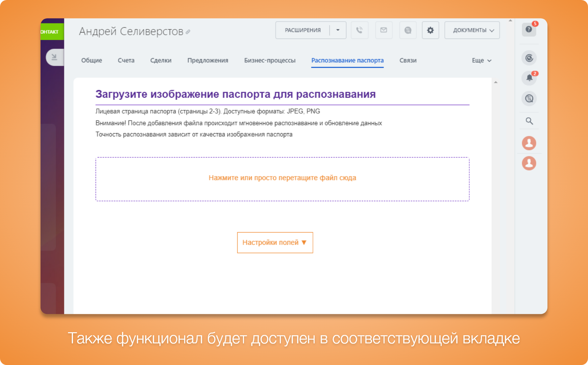Edit contact name pencil icon
The image size is (588, 365).
point(188,32)
